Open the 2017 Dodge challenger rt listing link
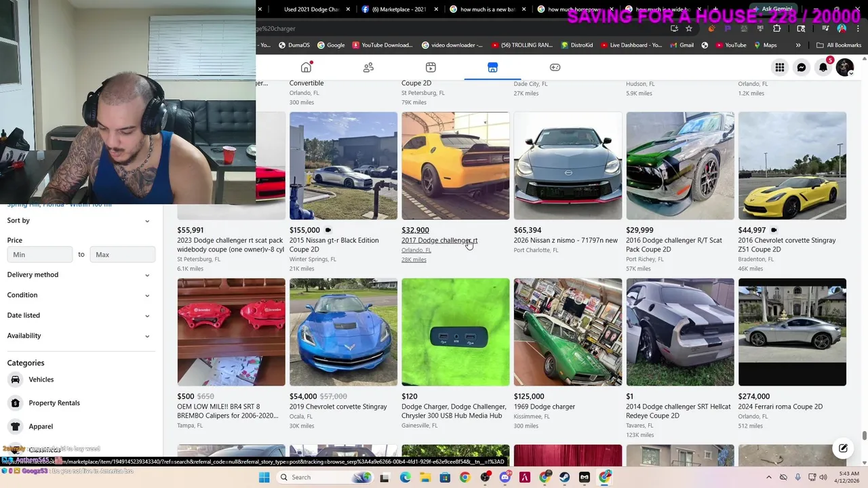Viewport: 868px width, 488px height. [x=439, y=241]
